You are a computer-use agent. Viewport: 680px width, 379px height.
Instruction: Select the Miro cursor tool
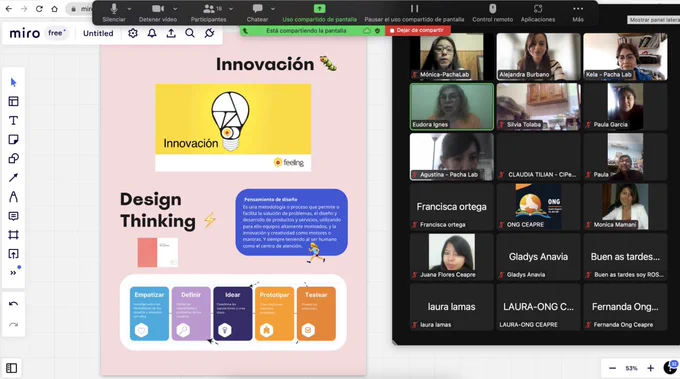click(13, 82)
